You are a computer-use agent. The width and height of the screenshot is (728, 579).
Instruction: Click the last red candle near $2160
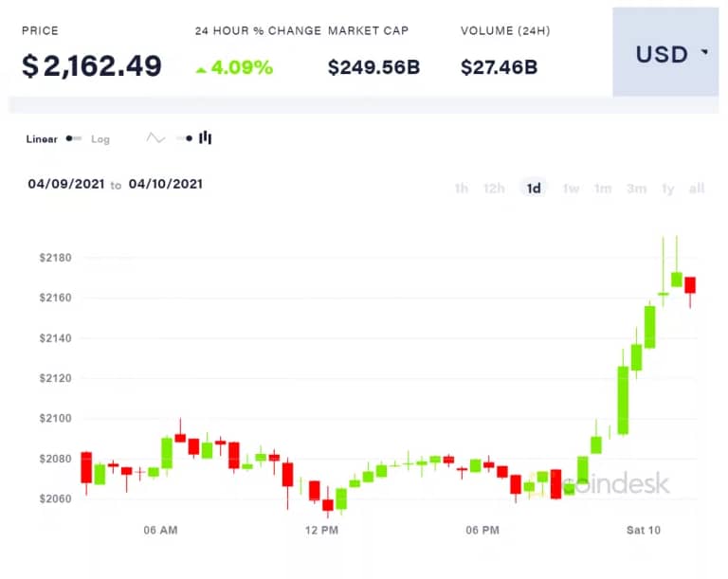[x=690, y=285]
